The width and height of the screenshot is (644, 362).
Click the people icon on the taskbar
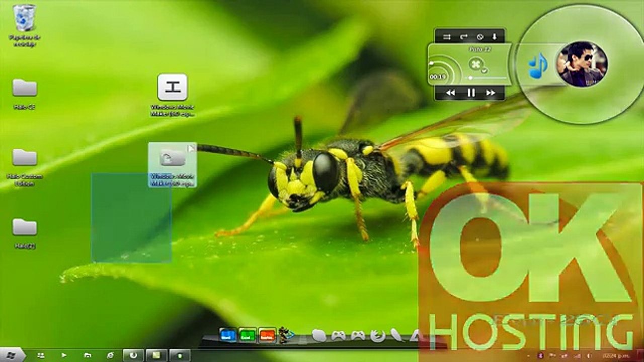point(41,355)
